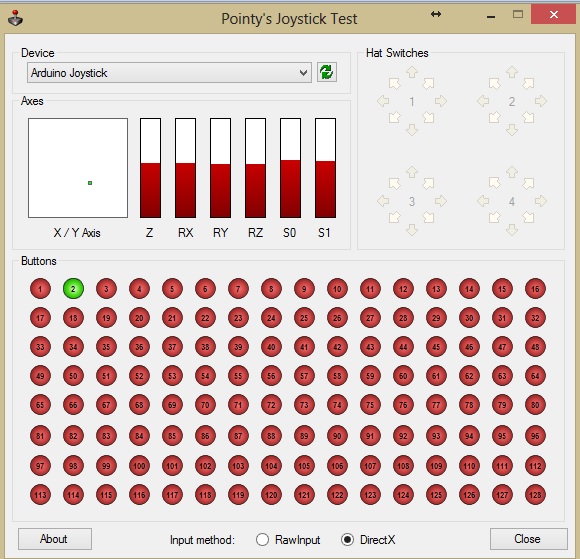Click the down arrow of hat switch 3

pyautogui.click(x=412, y=230)
